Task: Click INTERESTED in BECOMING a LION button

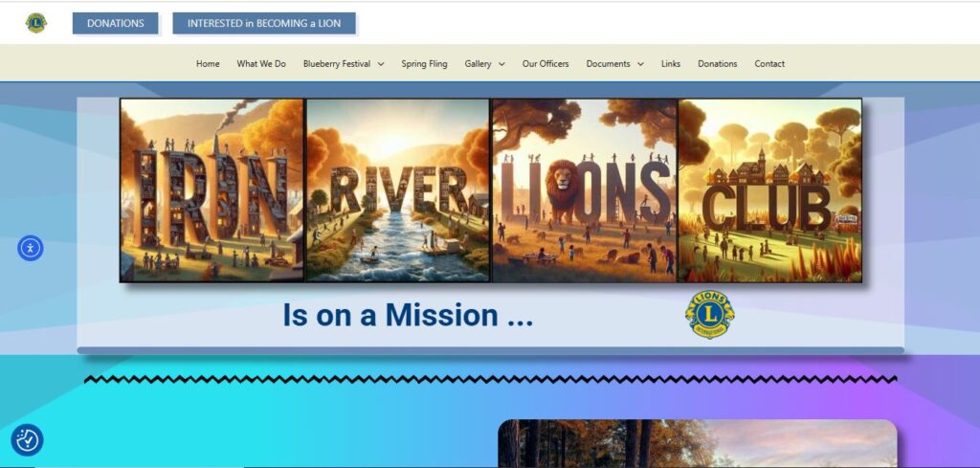Action: click(x=264, y=23)
